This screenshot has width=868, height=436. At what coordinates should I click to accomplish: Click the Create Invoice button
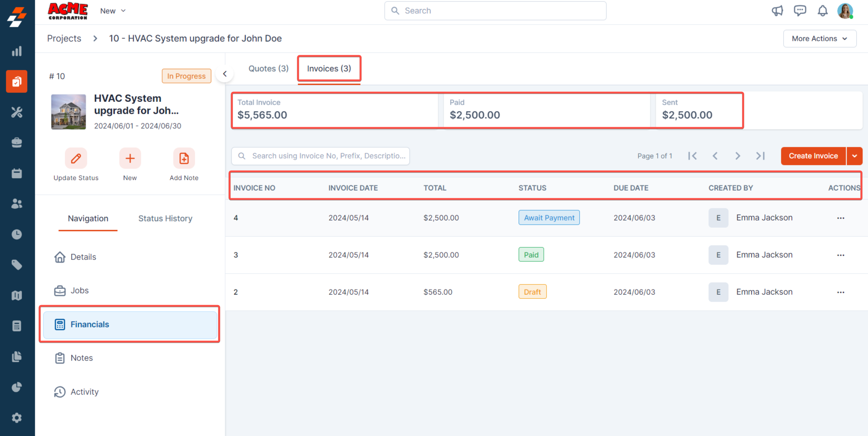click(x=813, y=156)
